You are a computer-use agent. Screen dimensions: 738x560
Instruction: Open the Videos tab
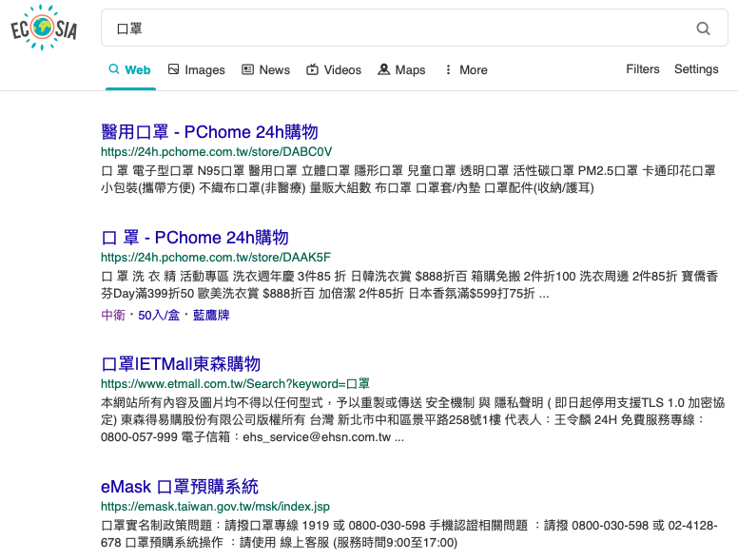pyautogui.click(x=334, y=70)
